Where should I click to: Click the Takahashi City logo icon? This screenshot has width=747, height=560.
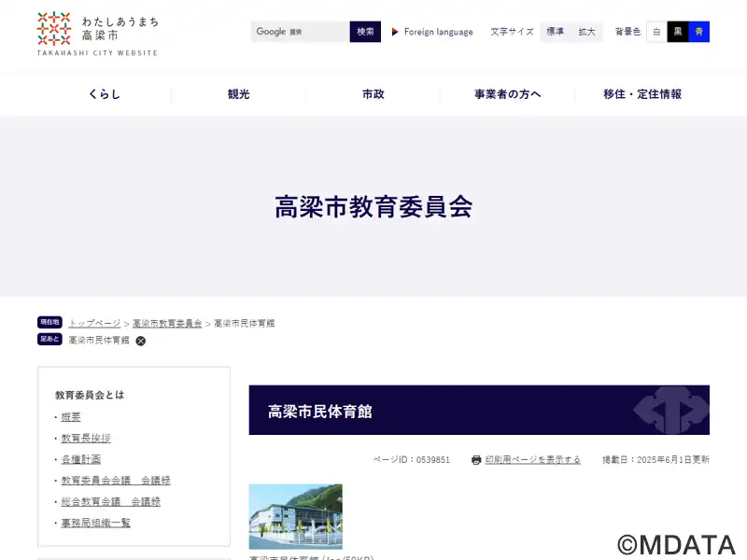(x=54, y=28)
